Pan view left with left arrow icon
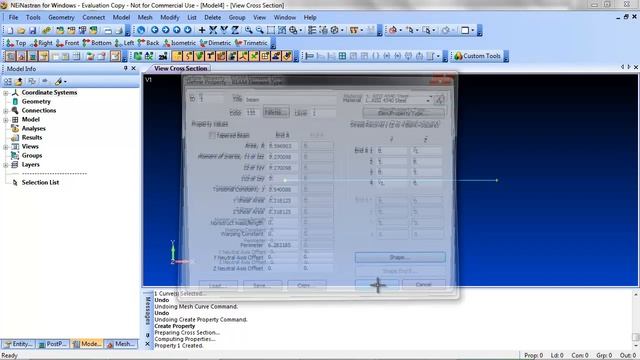Viewport: 640px width, 360px height. pos(155,30)
